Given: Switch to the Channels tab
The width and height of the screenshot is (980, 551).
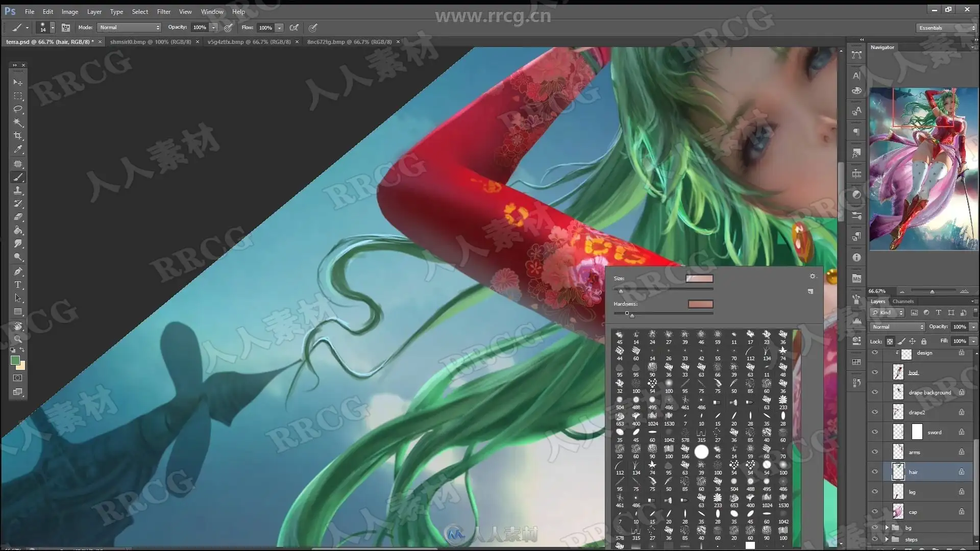Looking at the screenshot, I should point(903,302).
